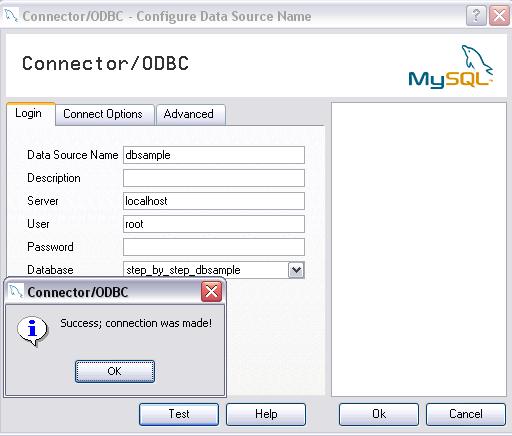Click the blue info icon in the popup
This screenshot has width=512, height=436.
(32, 331)
